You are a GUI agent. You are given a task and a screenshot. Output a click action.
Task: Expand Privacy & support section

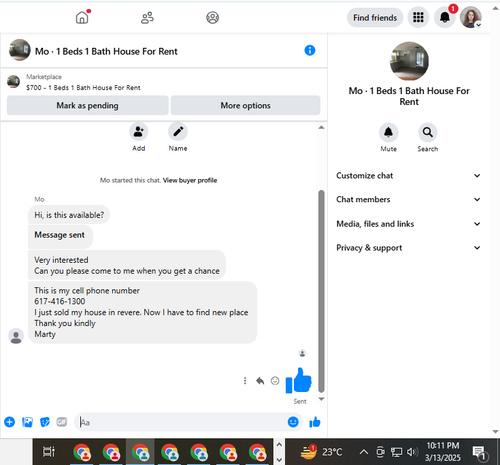pos(409,248)
